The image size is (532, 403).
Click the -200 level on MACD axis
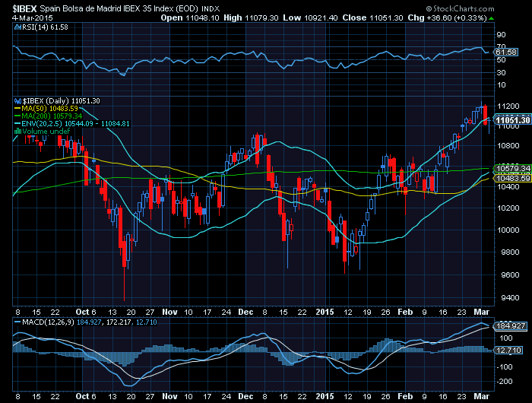pyautogui.click(x=505, y=382)
